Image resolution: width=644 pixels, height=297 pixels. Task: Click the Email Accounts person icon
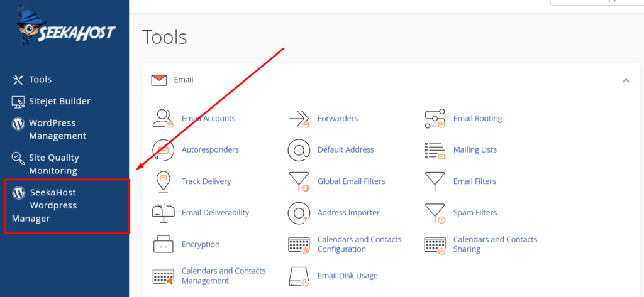pyautogui.click(x=163, y=119)
